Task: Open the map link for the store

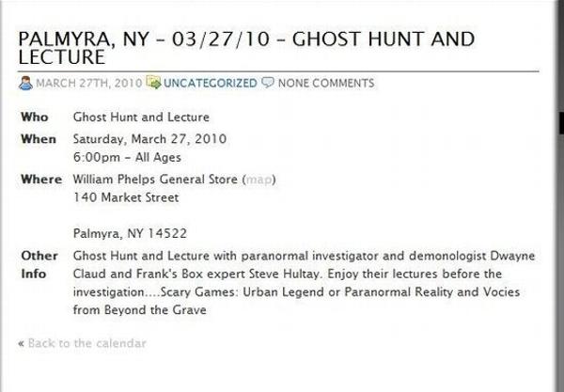Action: tap(258, 180)
